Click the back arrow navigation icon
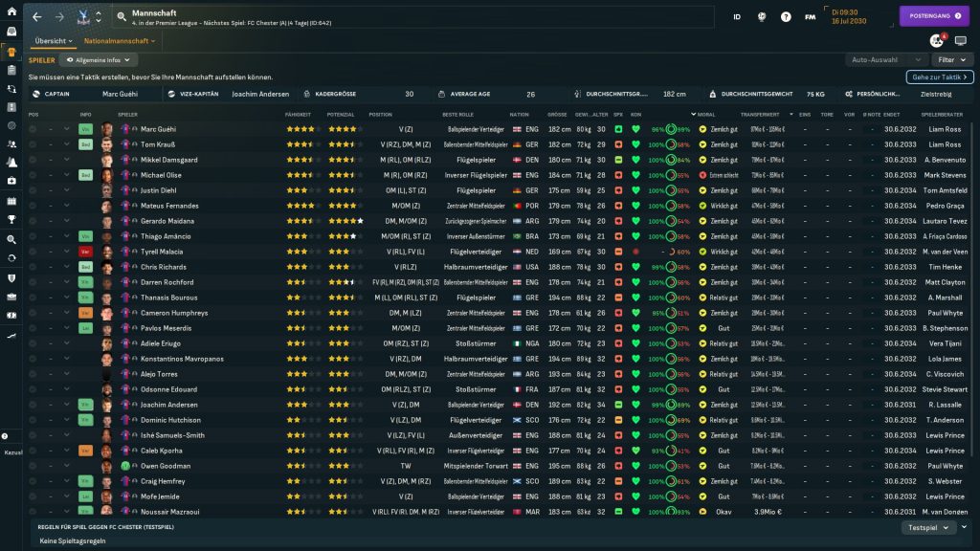The height and width of the screenshot is (551, 980). click(x=36, y=17)
